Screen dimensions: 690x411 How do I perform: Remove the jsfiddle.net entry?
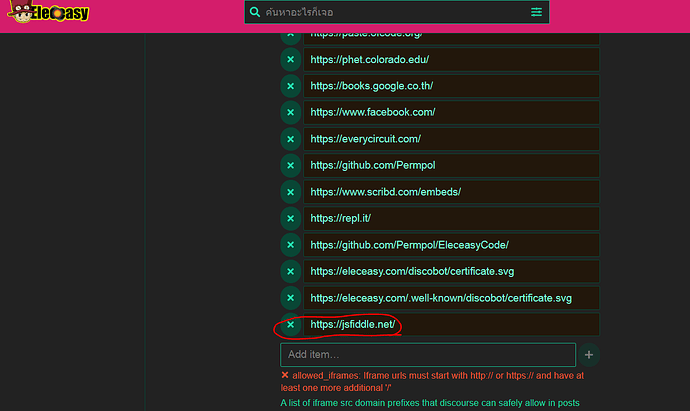(290, 324)
